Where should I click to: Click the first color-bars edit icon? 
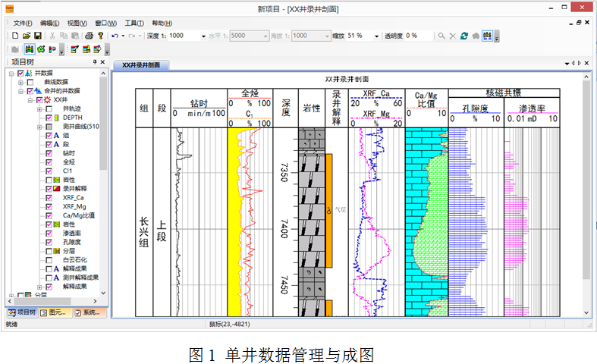pyautogui.click(x=74, y=49)
